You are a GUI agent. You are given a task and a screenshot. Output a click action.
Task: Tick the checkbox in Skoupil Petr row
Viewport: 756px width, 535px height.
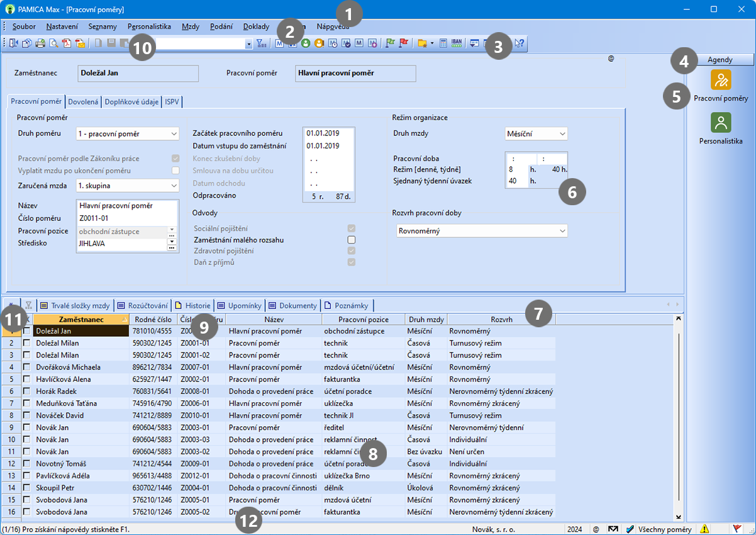(27, 488)
